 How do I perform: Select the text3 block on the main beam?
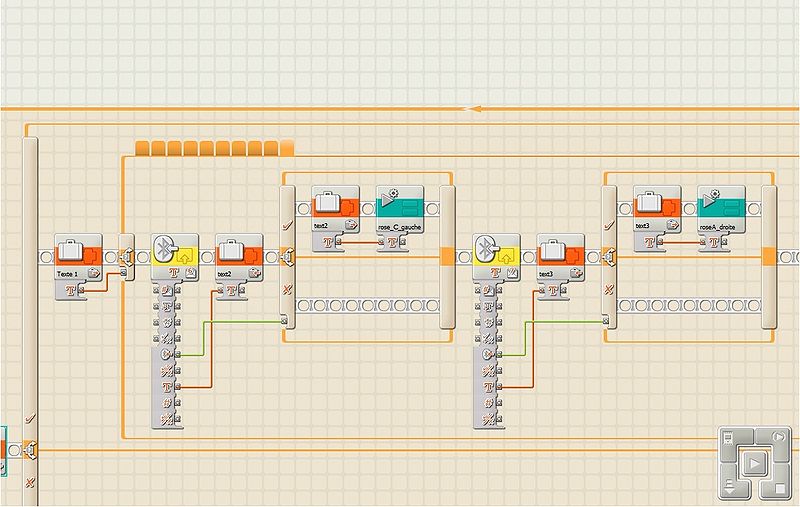[560, 256]
